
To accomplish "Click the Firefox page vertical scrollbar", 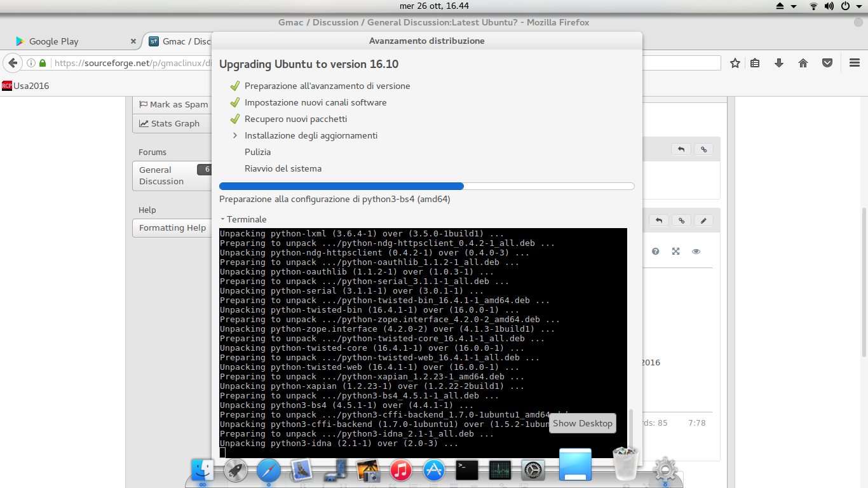I will coord(864,283).
